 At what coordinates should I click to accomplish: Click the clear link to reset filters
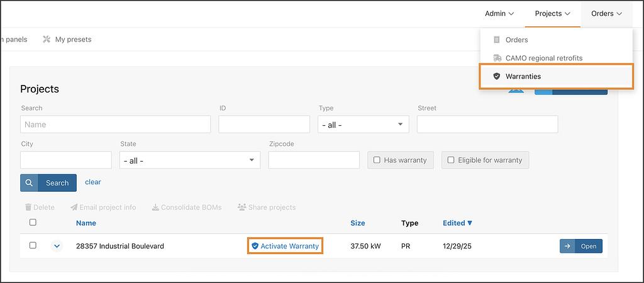[92, 182]
